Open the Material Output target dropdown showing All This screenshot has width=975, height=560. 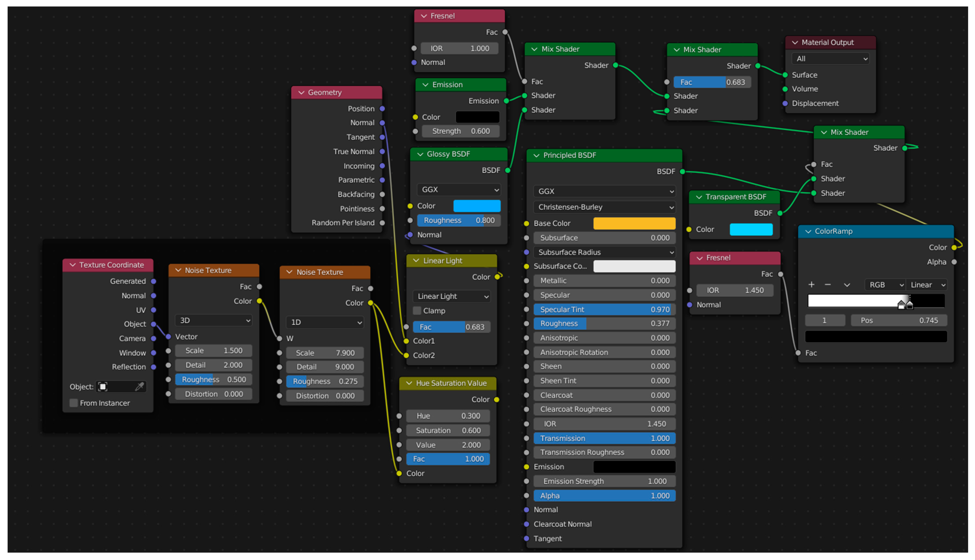pos(830,59)
